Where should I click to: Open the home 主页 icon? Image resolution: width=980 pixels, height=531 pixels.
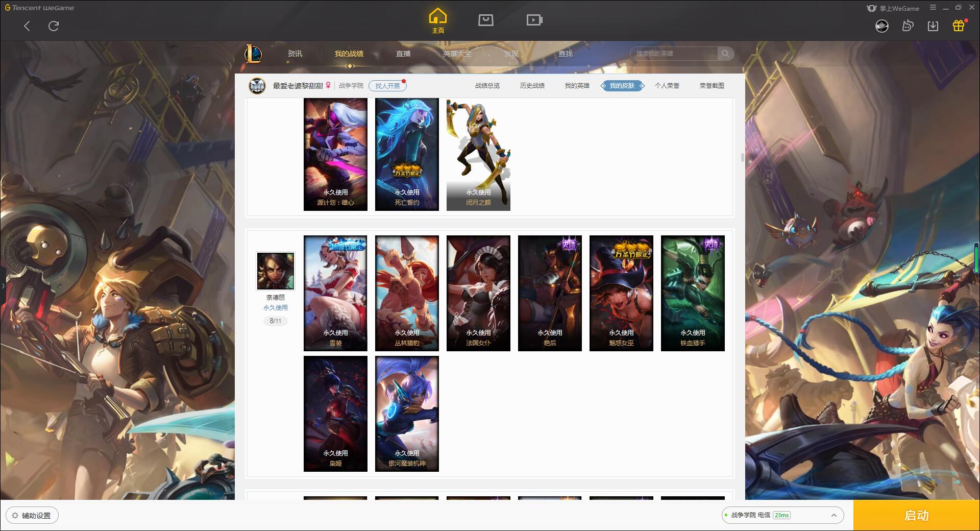point(437,21)
